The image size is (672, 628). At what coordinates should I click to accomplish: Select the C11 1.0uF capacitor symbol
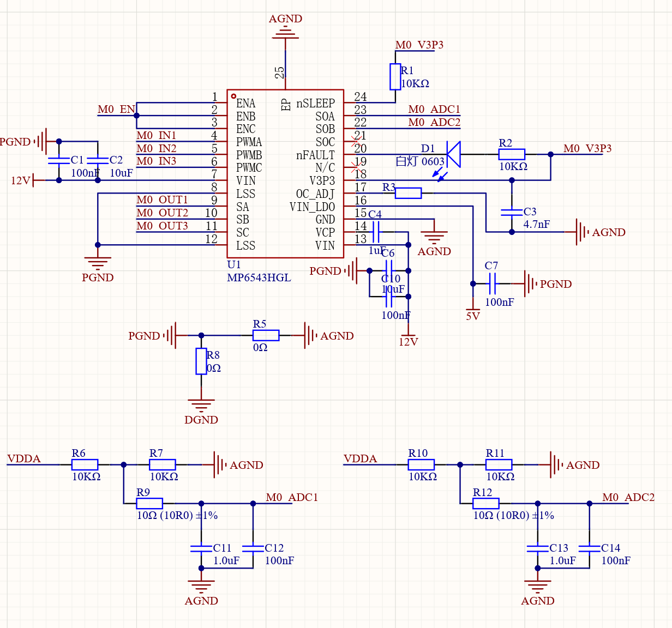[x=201, y=548]
